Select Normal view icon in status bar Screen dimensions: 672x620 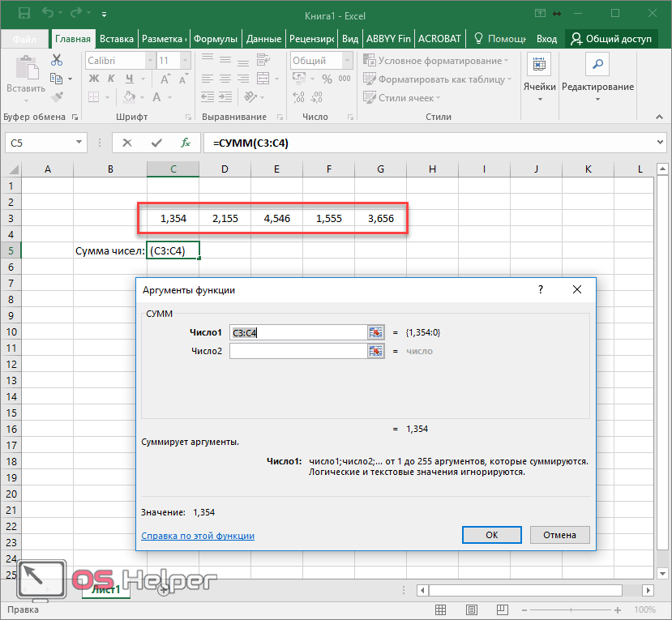pos(441,609)
